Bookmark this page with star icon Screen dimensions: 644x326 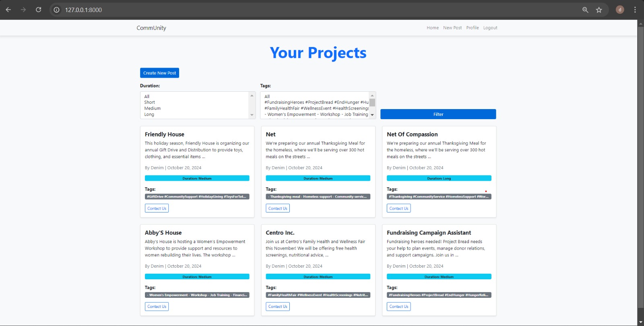pos(599,10)
